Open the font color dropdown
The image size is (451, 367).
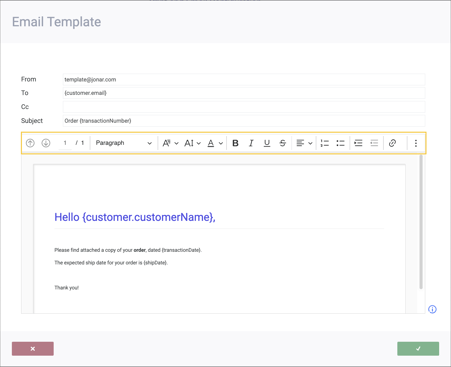(x=215, y=143)
